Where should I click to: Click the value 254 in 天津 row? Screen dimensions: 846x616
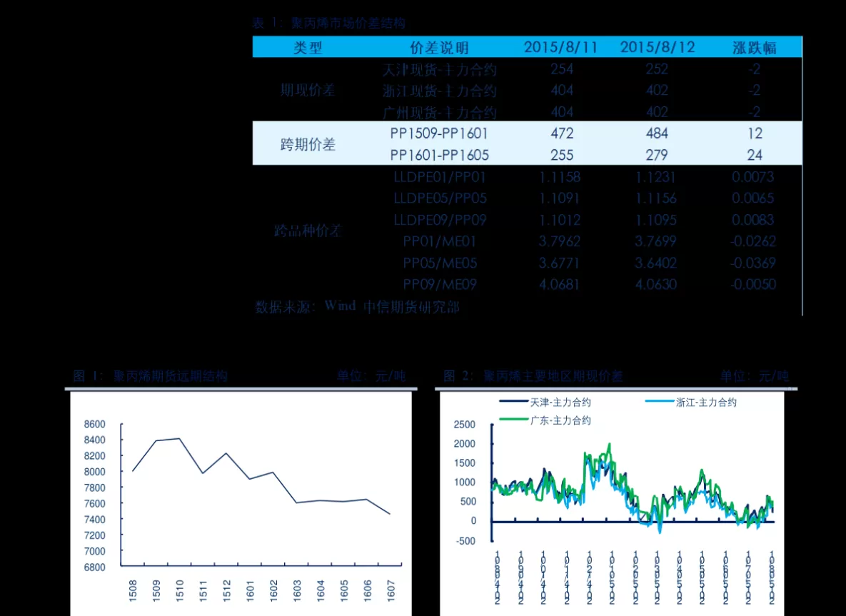pyautogui.click(x=562, y=69)
